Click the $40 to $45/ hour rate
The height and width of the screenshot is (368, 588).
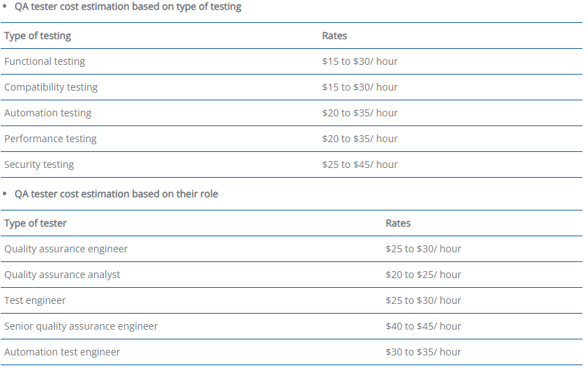pyautogui.click(x=424, y=326)
